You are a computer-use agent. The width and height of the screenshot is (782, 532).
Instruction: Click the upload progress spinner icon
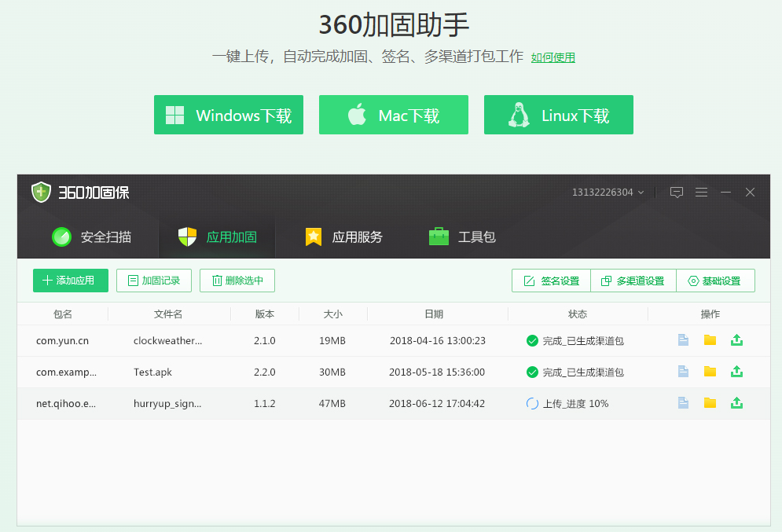[x=532, y=403]
